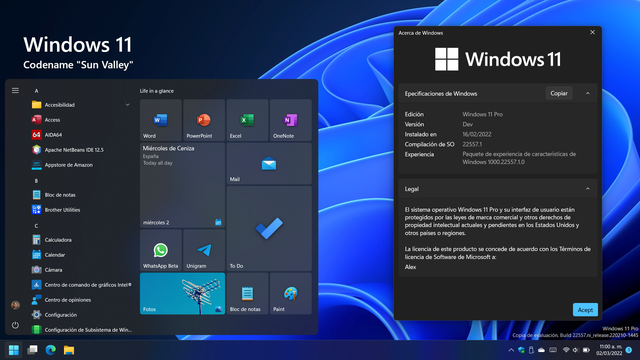Open the To Do tile
Image resolution: width=640 pixels, height=360 pixels.
coord(269,228)
